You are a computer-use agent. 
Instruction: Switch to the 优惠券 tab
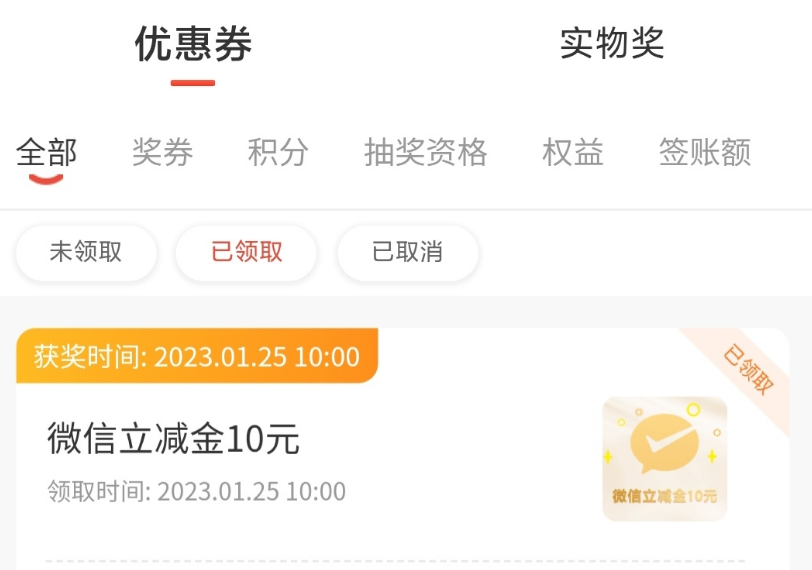pyautogui.click(x=193, y=44)
